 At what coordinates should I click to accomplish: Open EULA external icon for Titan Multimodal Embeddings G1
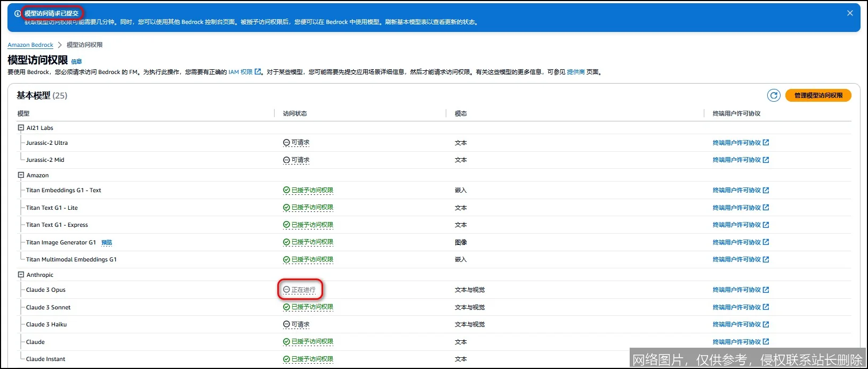pos(766,259)
